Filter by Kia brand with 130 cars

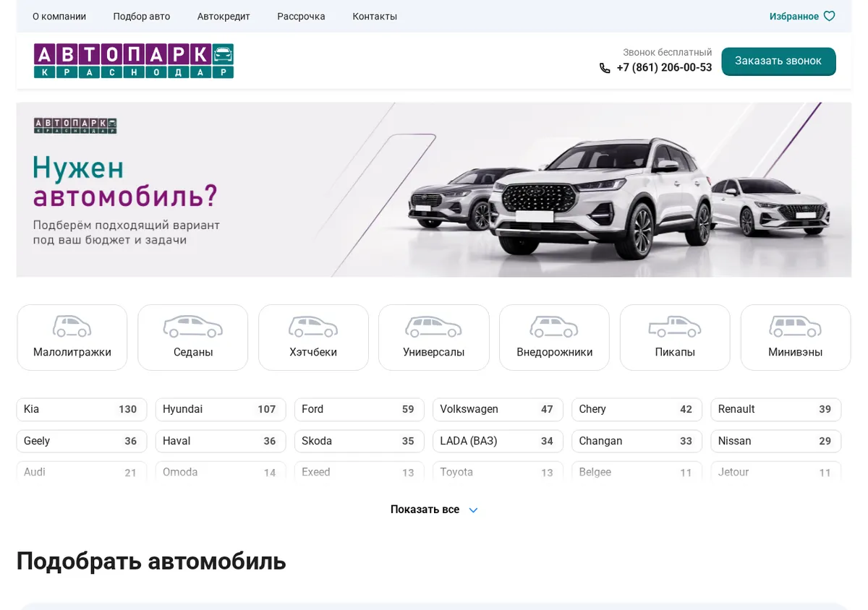82,410
